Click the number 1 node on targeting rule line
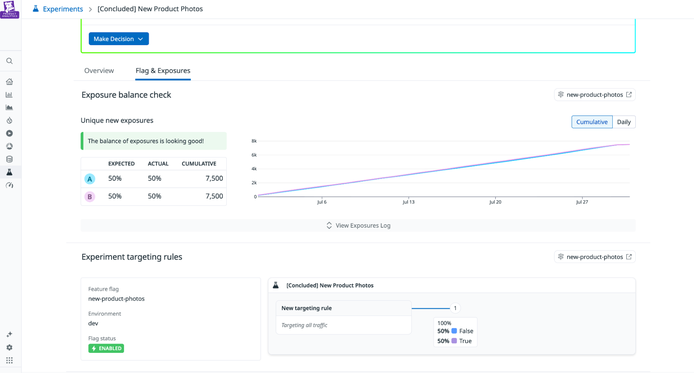 [455, 308]
